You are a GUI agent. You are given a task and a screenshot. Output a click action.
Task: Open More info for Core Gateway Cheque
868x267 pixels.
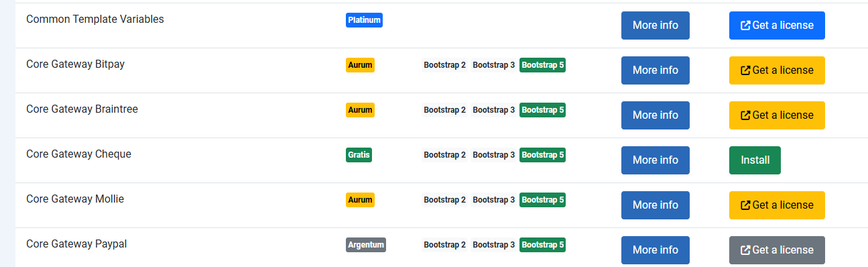(655, 160)
